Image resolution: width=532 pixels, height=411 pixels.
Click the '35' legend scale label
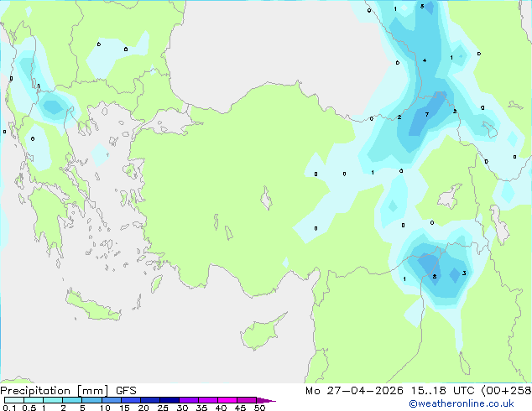201,408
